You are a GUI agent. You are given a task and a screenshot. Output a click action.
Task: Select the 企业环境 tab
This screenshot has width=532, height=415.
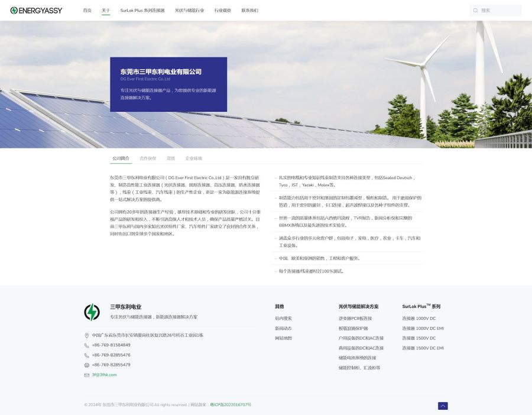point(193,158)
